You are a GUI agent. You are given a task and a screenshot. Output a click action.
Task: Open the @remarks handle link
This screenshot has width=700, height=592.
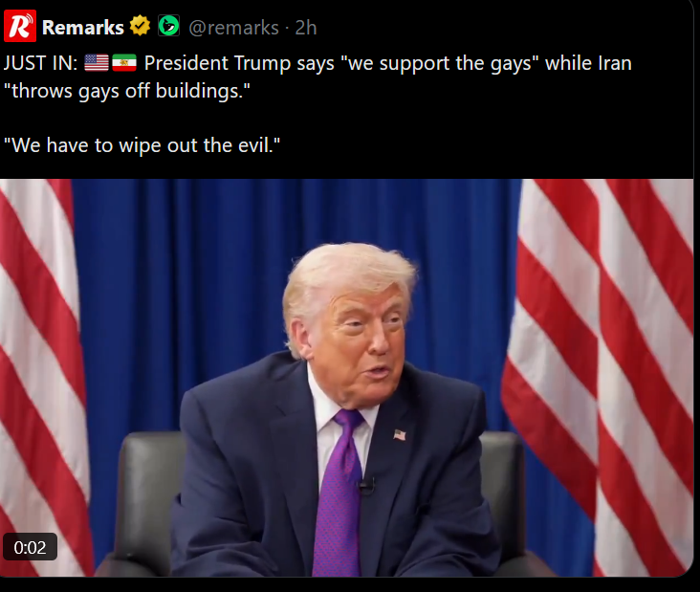(234, 28)
